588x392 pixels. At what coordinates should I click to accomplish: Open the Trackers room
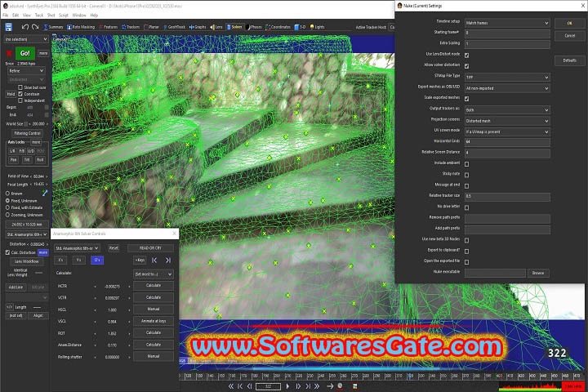pos(131,27)
